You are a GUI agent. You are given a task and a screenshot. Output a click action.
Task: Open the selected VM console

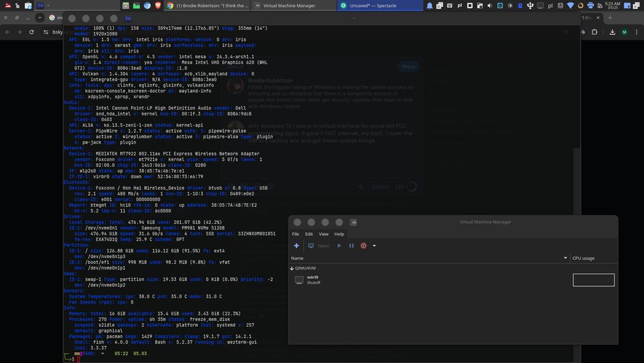point(319,246)
